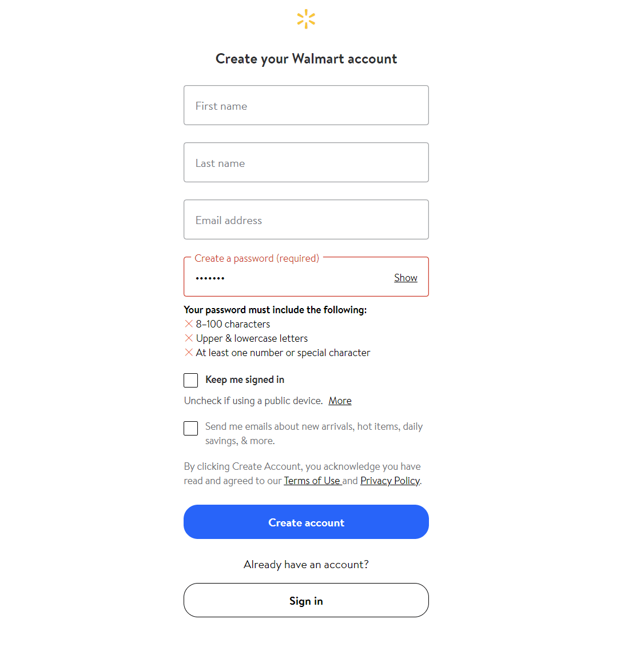Click the Create your Walmart account heading
Image resolution: width=644 pixels, height=659 pixels.
pos(306,59)
